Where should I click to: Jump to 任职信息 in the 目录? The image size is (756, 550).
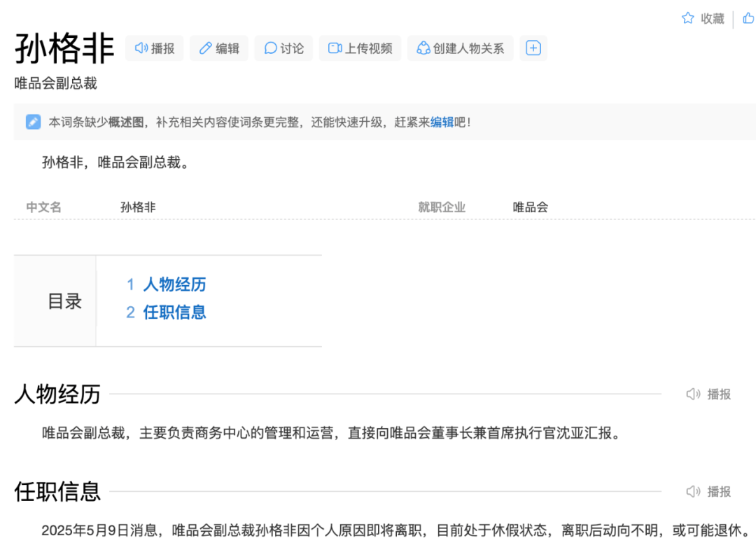coord(174,312)
